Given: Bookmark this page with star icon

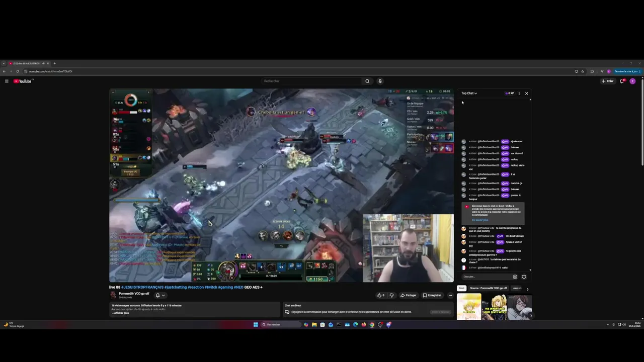Looking at the screenshot, I should (583, 71).
